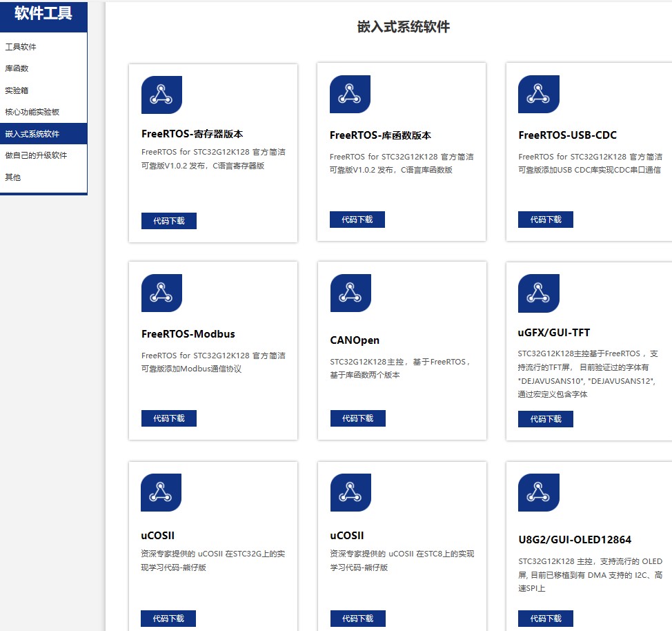Click the uCOSII title of STC8 card
The width and height of the screenshot is (672, 631).
click(347, 536)
